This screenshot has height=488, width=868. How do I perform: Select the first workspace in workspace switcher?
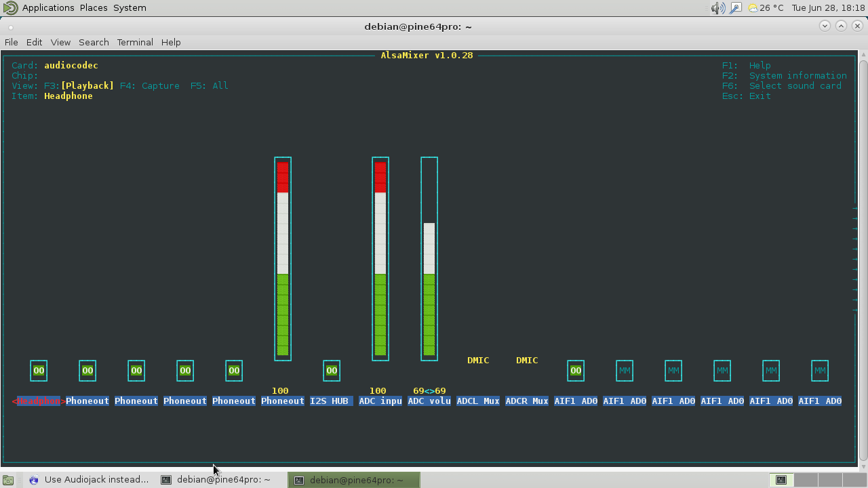[x=781, y=480]
